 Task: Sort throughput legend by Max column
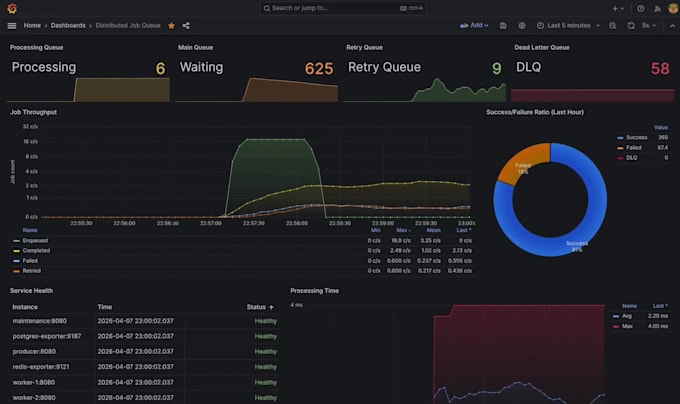pos(403,230)
